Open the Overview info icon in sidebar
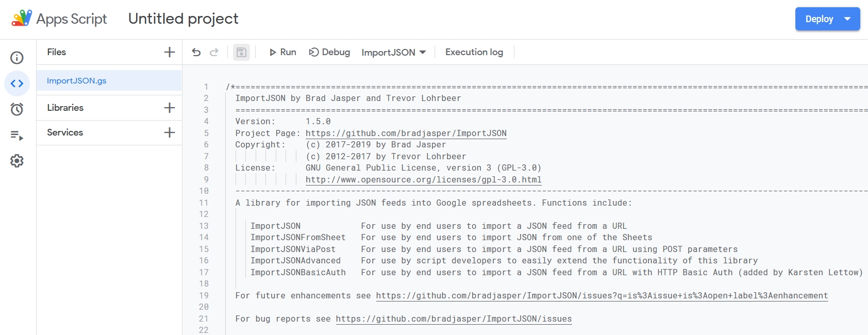Viewport: 868px width, 335px height. point(17,58)
